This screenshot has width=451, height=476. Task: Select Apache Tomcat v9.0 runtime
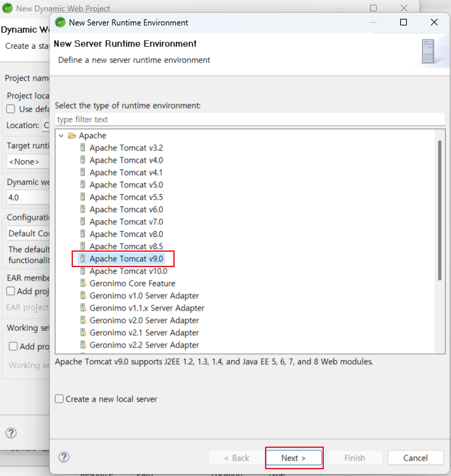tap(126, 258)
